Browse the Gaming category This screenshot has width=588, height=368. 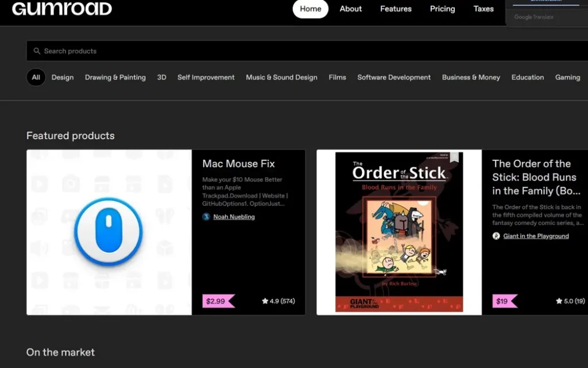pos(568,78)
